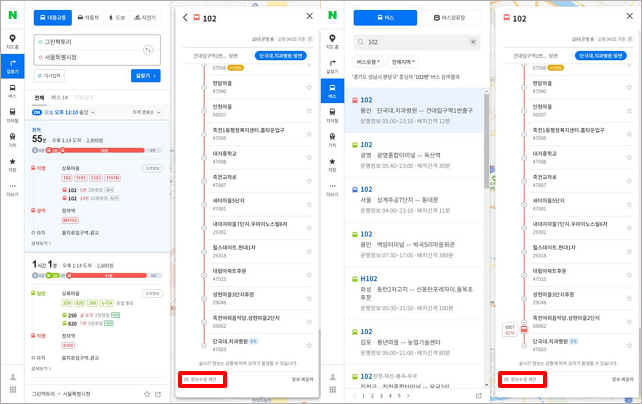
Task: Expand the 오후 12:10 출발 time dropdown
Action: tap(93, 112)
